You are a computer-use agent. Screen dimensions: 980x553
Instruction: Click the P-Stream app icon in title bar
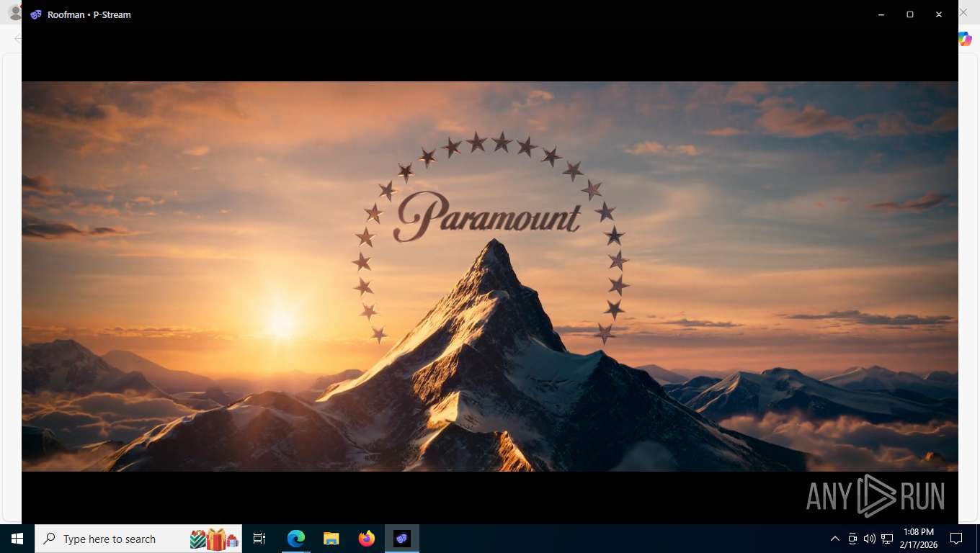tap(36, 14)
